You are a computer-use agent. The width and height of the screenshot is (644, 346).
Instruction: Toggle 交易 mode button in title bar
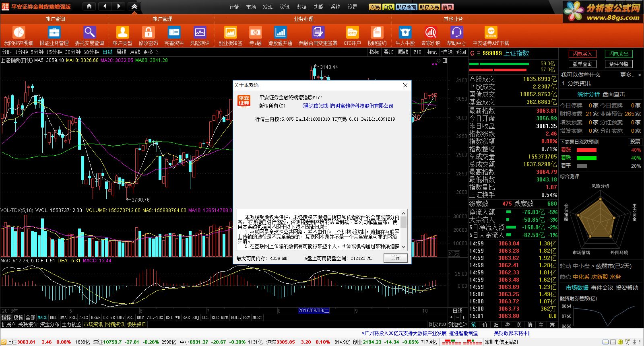coord(375,7)
